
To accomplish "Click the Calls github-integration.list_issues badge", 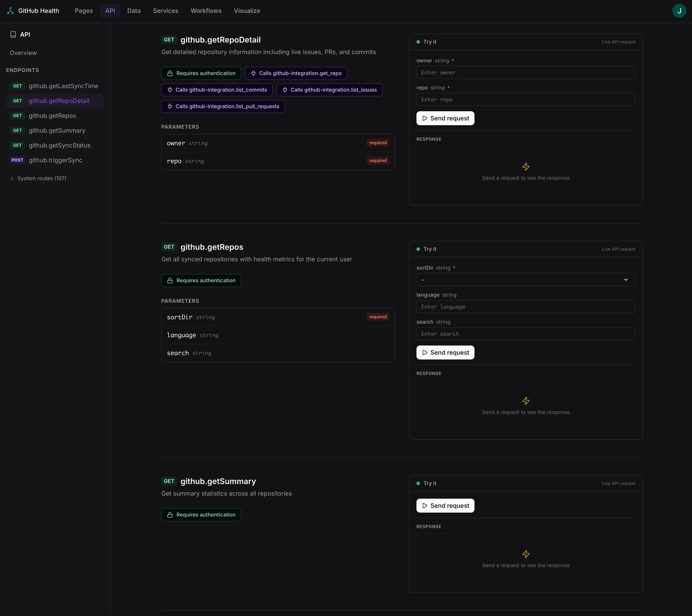I will [329, 90].
